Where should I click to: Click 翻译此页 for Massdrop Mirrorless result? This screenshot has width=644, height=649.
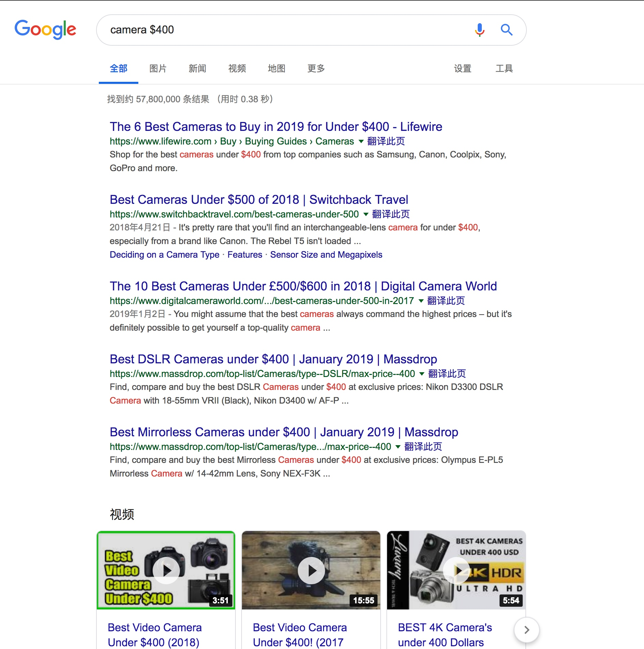[423, 447]
